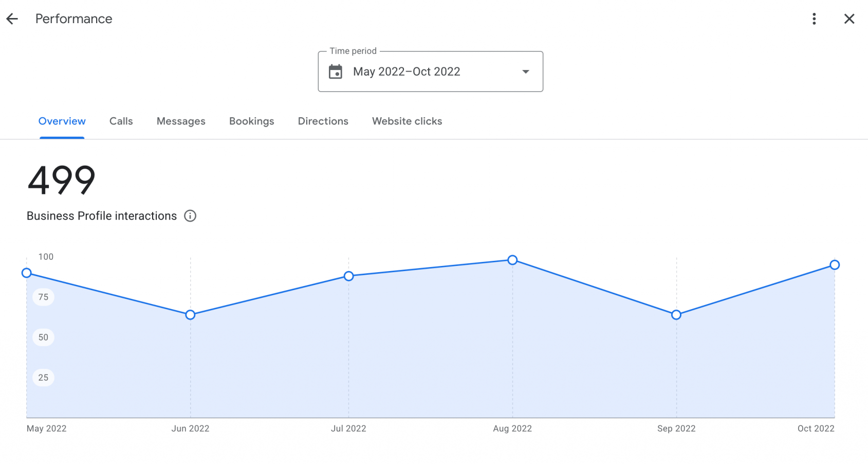Click the Sep 2022 data point marker
Viewport: 868px width, 464px height.
point(676,314)
